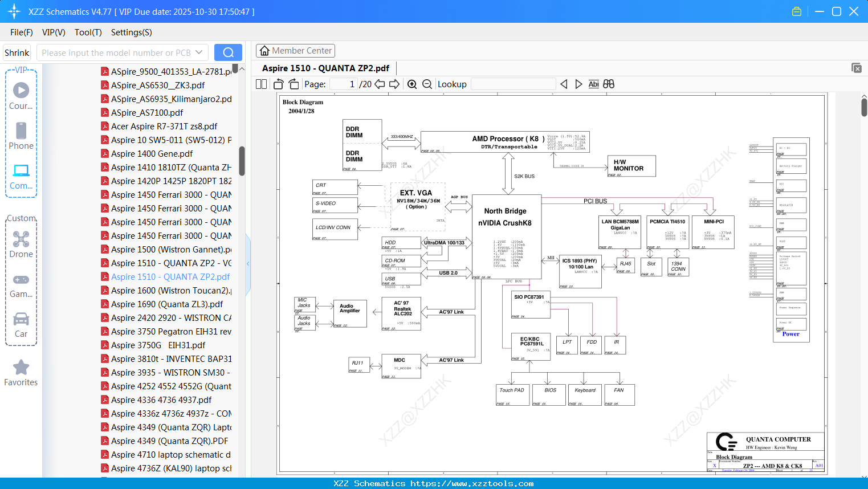Go to next page arrow
This screenshot has width=868, height=489.
click(394, 84)
